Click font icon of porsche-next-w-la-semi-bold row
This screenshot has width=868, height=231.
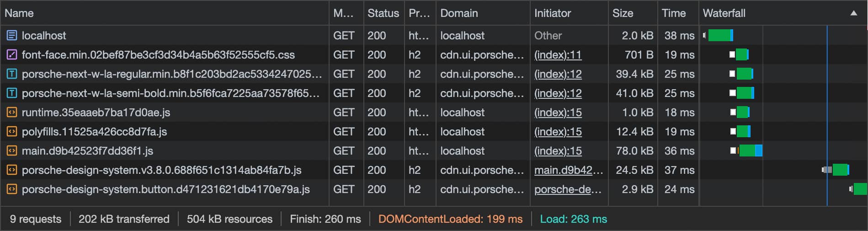coord(12,93)
